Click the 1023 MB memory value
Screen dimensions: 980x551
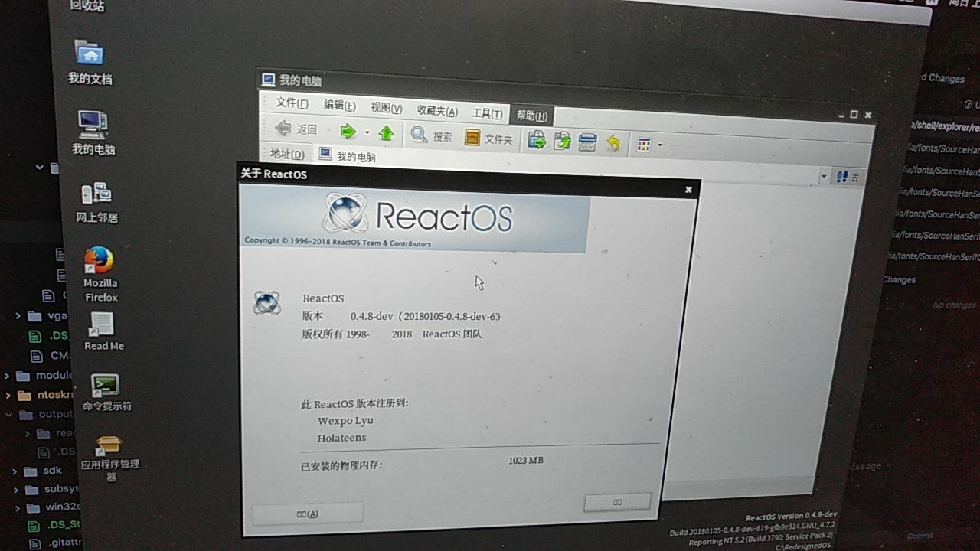[526, 461]
